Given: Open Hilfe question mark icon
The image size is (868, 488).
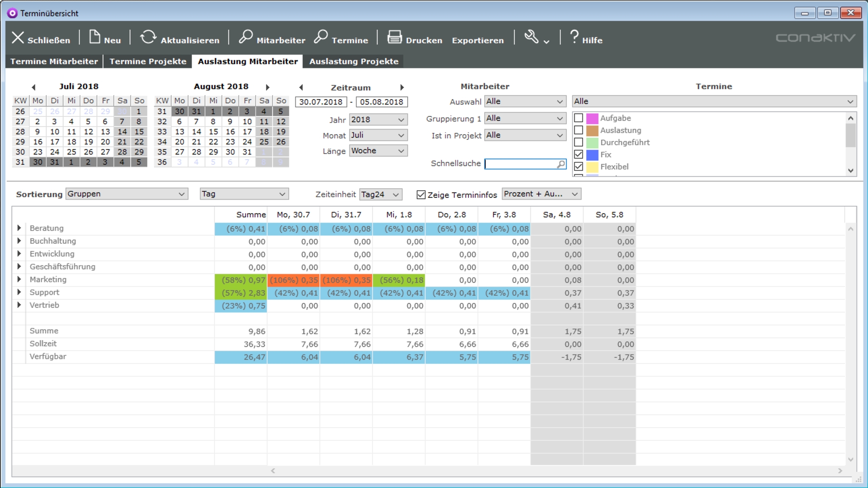Looking at the screenshot, I should [574, 36].
